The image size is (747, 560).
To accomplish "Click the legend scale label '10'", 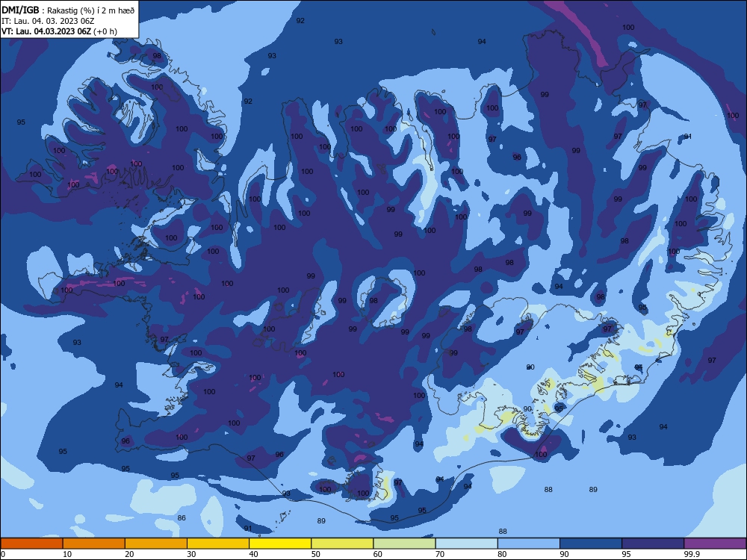I will click(67, 554).
